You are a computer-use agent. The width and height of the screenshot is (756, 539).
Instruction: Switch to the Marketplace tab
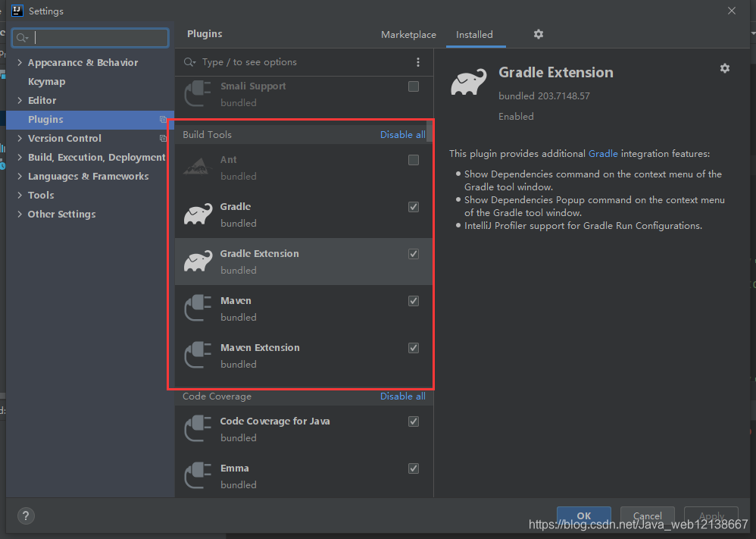click(408, 35)
